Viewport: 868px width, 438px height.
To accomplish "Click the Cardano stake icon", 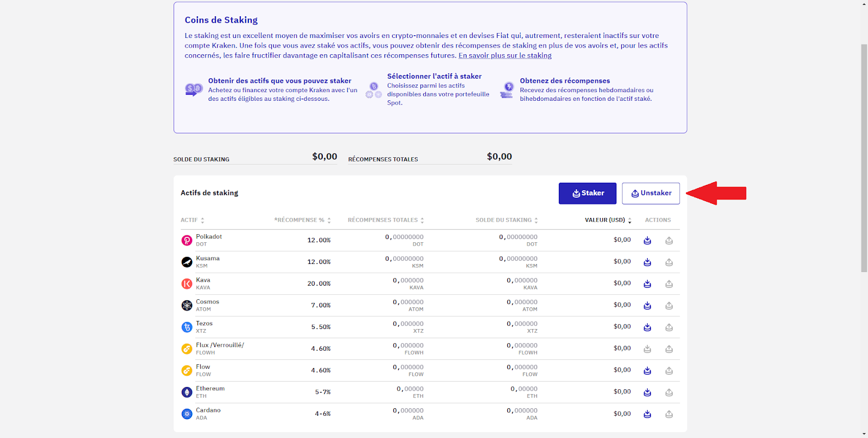I will click(x=647, y=414).
